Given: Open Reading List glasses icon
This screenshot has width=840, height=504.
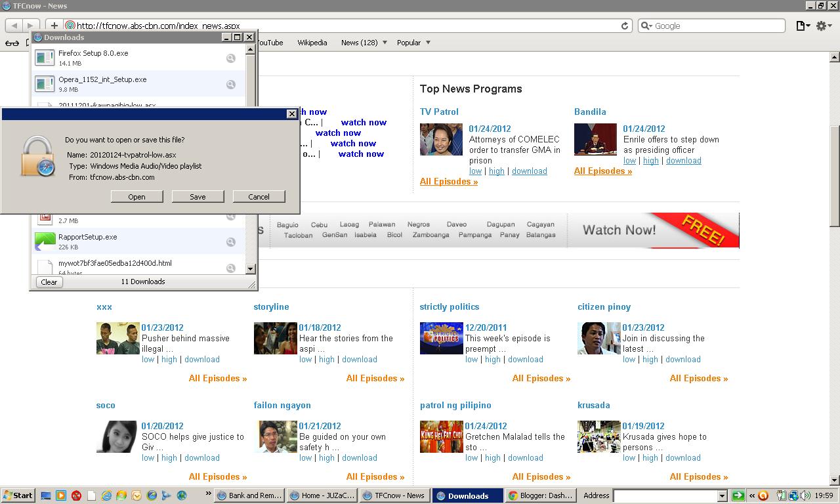Looking at the screenshot, I should tap(12, 43).
